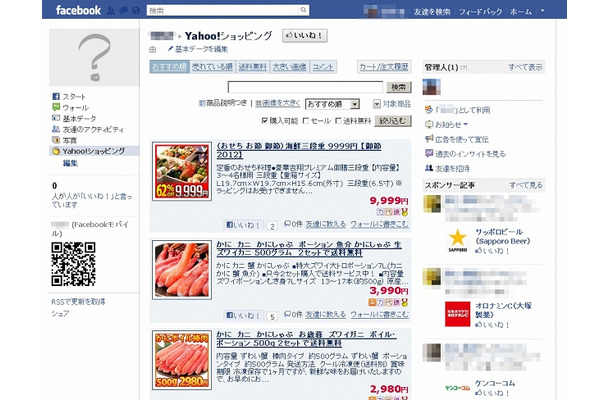Click the 検索 button beside product search box
The height and width of the screenshot is (400, 610).
point(399,87)
